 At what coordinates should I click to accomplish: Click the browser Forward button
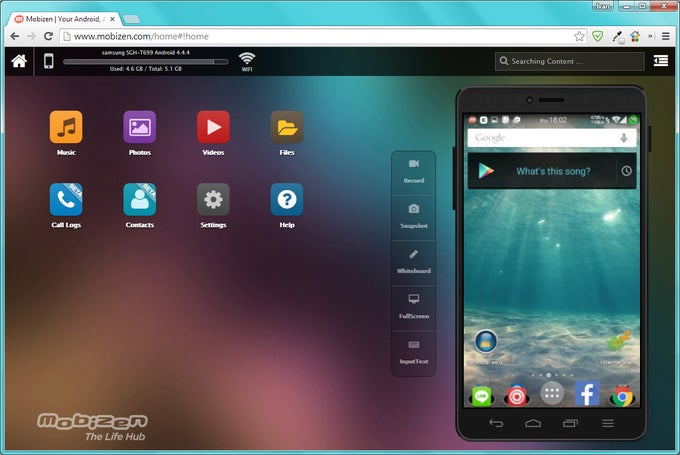click(31, 36)
